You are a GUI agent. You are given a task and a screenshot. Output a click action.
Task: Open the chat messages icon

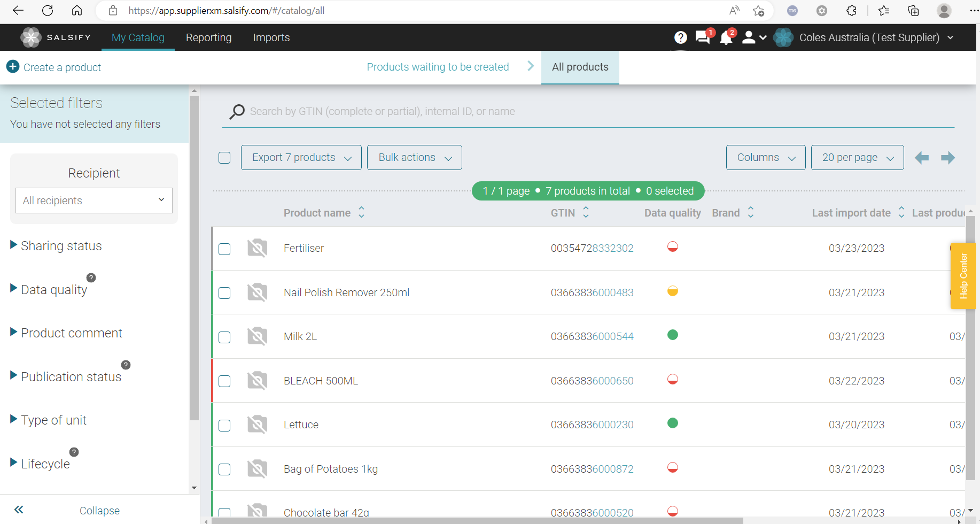(703, 37)
